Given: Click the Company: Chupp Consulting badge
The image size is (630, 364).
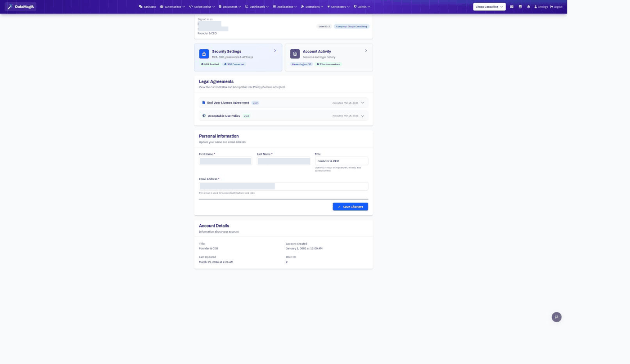Looking at the screenshot, I should [x=351, y=27].
